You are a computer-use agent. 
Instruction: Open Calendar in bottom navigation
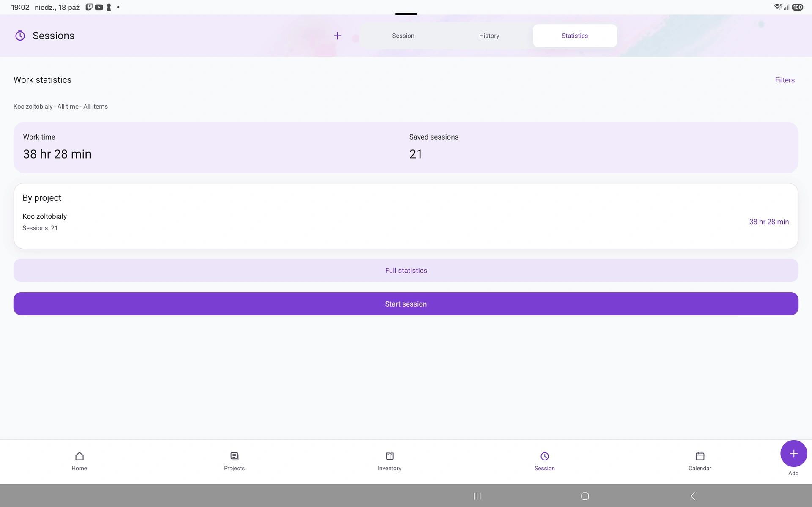(700, 461)
